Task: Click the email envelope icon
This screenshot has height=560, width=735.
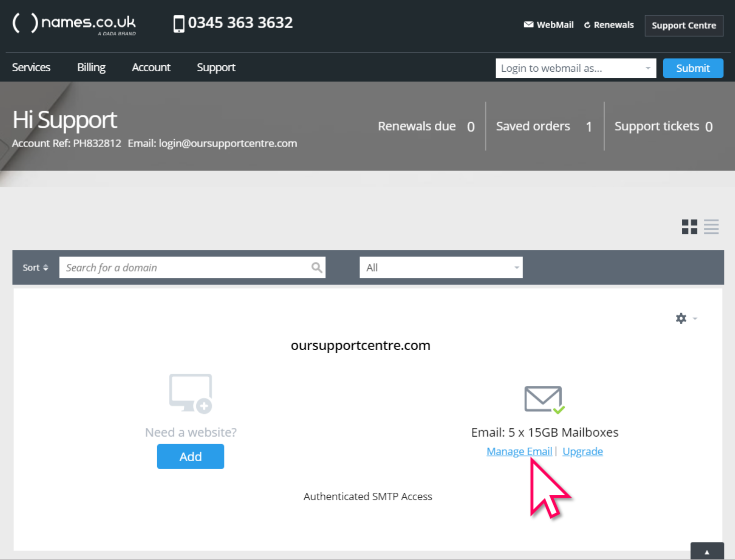Action: pos(544,399)
